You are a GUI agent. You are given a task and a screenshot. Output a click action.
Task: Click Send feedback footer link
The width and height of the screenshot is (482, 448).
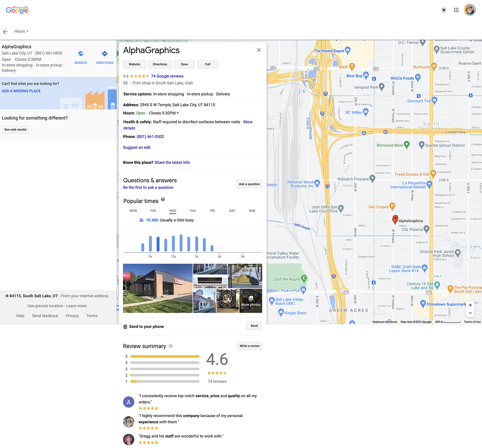[x=45, y=316]
